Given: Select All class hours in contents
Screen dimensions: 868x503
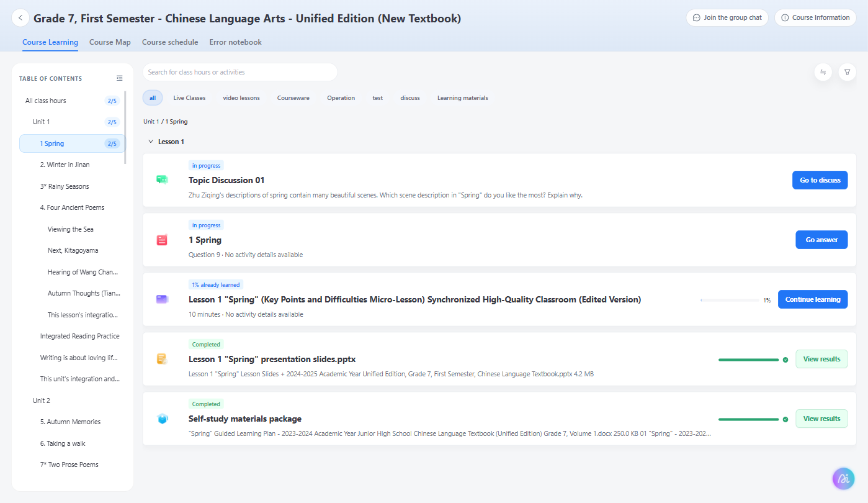Looking at the screenshot, I should click(71, 101).
